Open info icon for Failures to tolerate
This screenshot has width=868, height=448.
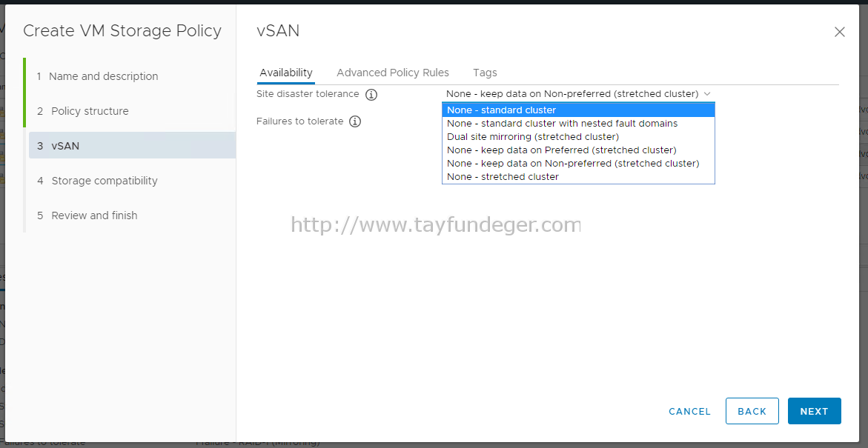[x=355, y=121]
